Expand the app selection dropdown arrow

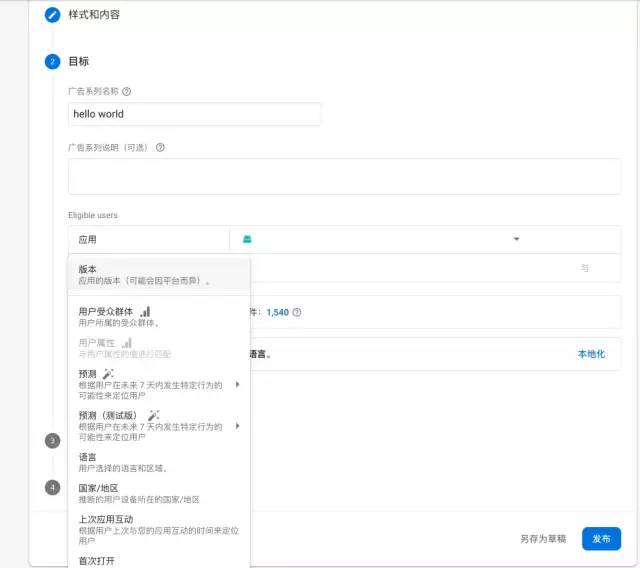[x=516, y=239]
